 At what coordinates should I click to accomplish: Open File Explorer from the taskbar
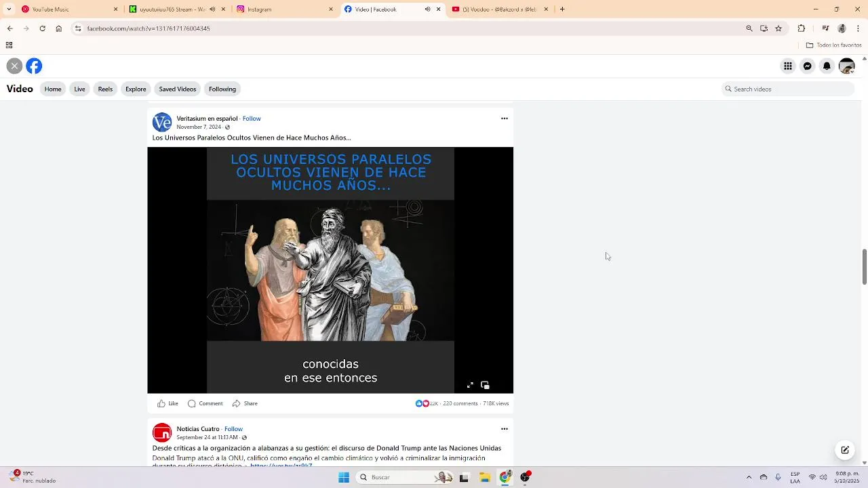pos(485,477)
